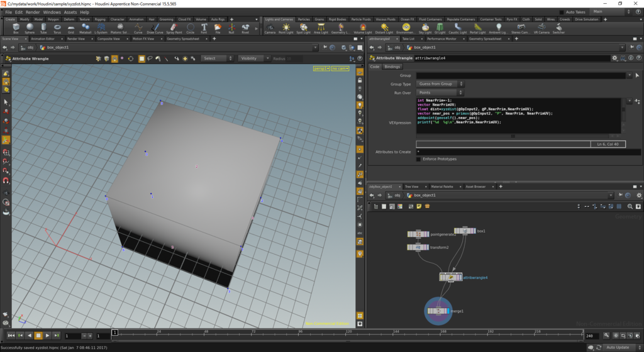The height and width of the screenshot is (352, 644).
Task: Click the Auto Update button
Action: (x=618, y=347)
